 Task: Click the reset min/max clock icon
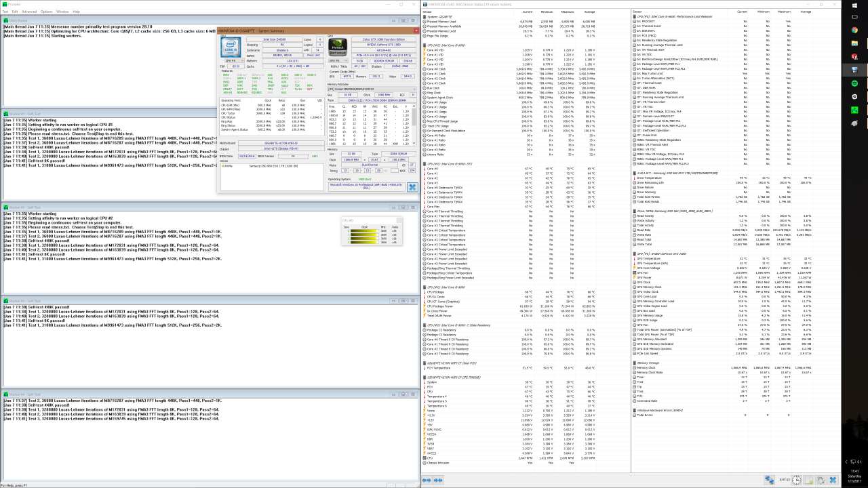[797, 480]
